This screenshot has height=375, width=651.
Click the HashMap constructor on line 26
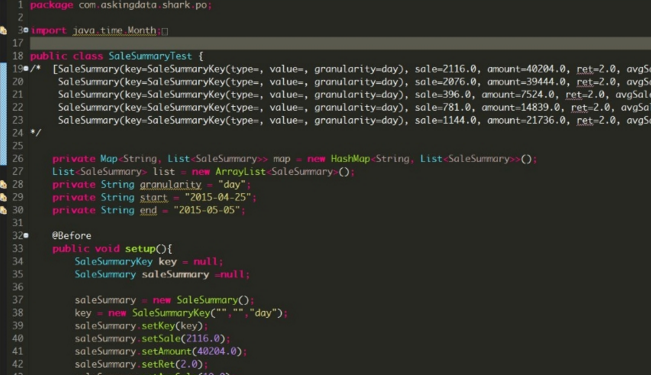tap(350, 159)
